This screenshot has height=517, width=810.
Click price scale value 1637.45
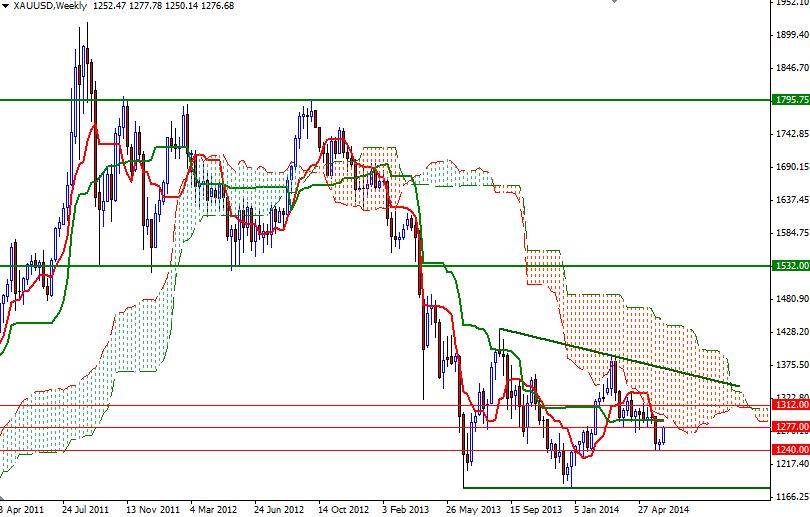coord(792,199)
